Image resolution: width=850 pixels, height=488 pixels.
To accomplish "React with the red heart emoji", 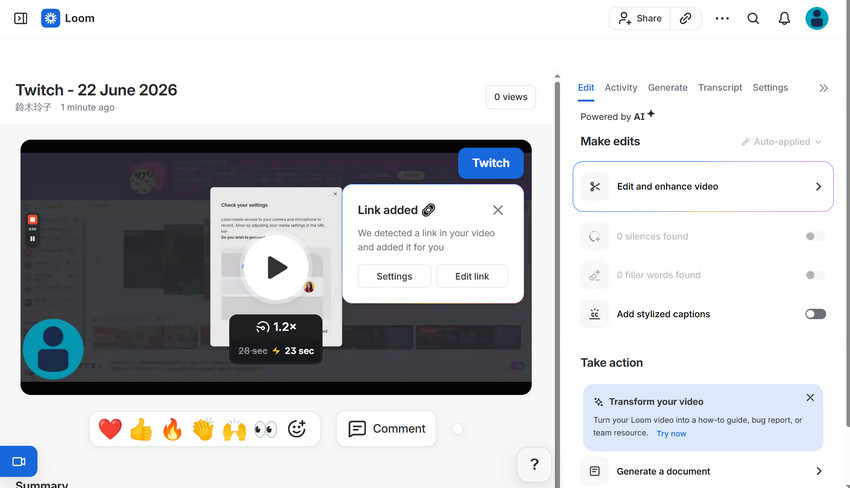I will coord(110,429).
